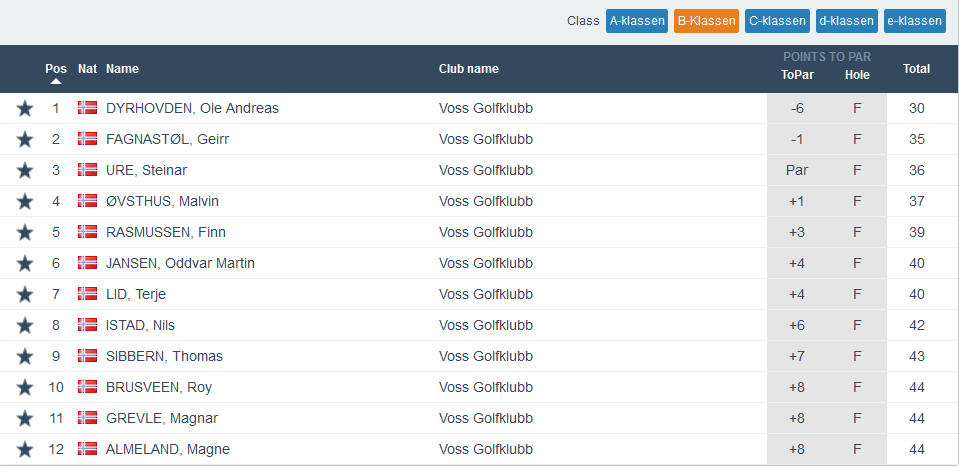Viewport: 959px width, 468px height.
Task: Sort the table by Total column
Action: 916,69
